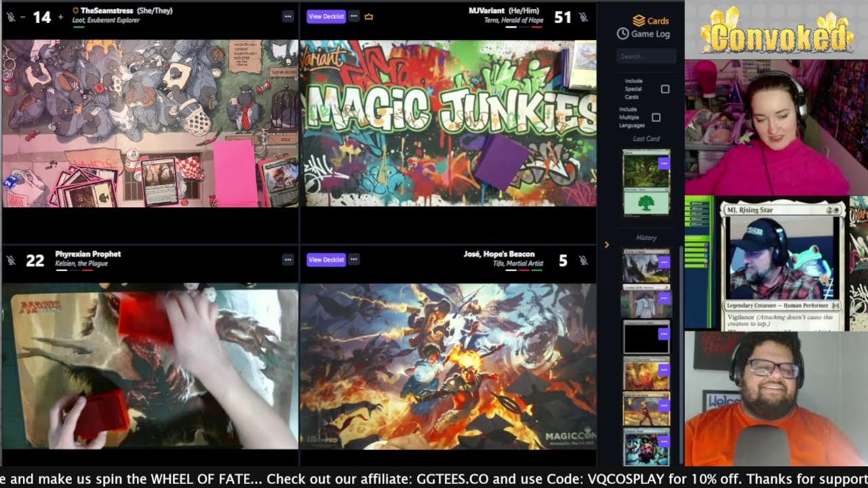Open options on the Last Card Forest
The width and height of the screenshot is (868, 488).
coord(663,163)
